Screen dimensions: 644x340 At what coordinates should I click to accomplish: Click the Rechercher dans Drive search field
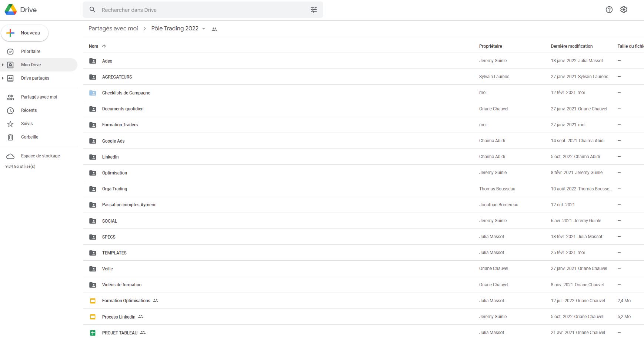pos(203,10)
